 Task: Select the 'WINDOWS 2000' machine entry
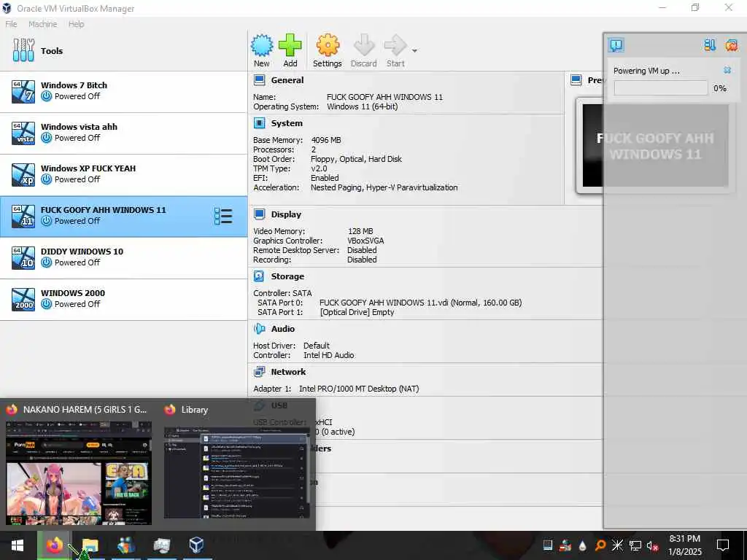click(123, 300)
